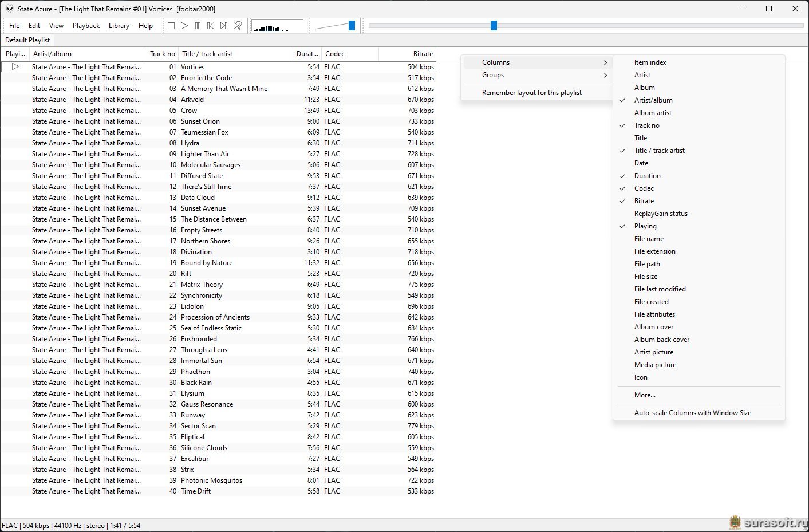The width and height of the screenshot is (809, 532).
Task: Pause playback with the Pause button
Action: pyautogui.click(x=198, y=26)
